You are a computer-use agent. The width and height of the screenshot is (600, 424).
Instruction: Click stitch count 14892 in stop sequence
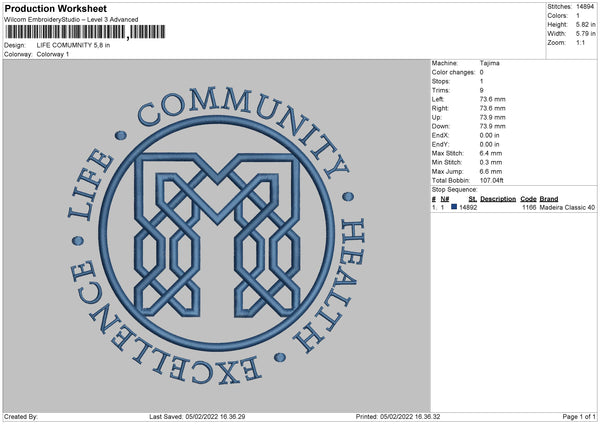pos(468,207)
